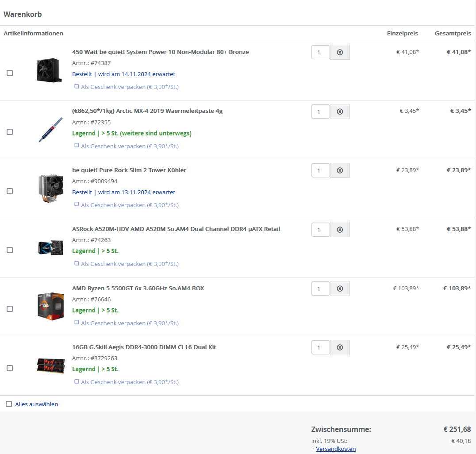Click the power supply product thumbnail
Image resolution: width=476 pixels, height=454 pixels.
coord(49,70)
